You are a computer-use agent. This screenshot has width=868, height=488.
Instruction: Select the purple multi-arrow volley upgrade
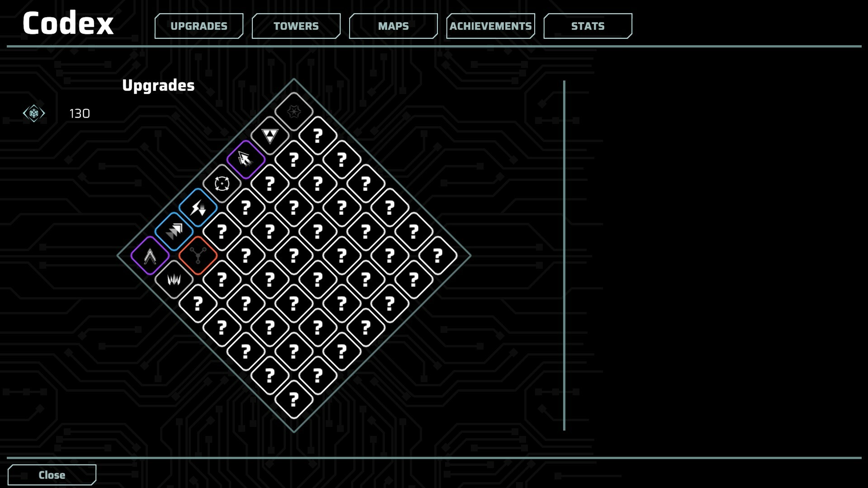pyautogui.click(x=246, y=159)
